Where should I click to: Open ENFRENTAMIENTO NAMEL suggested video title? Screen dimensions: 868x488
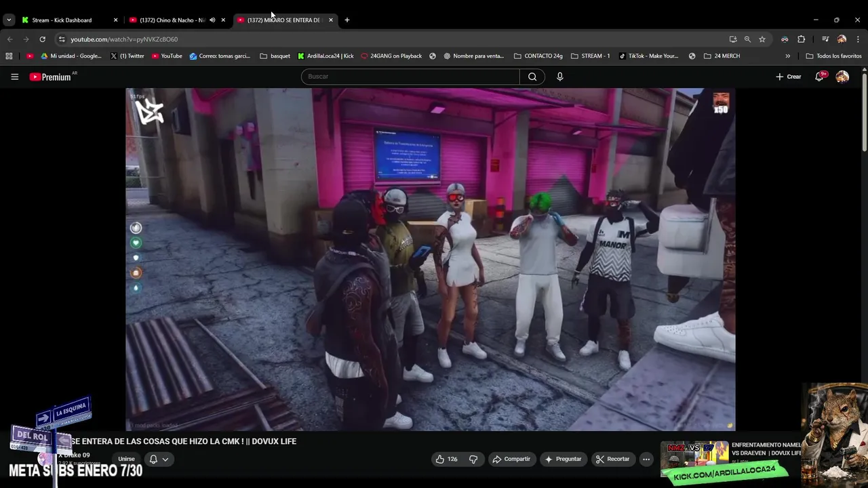coord(766,449)
